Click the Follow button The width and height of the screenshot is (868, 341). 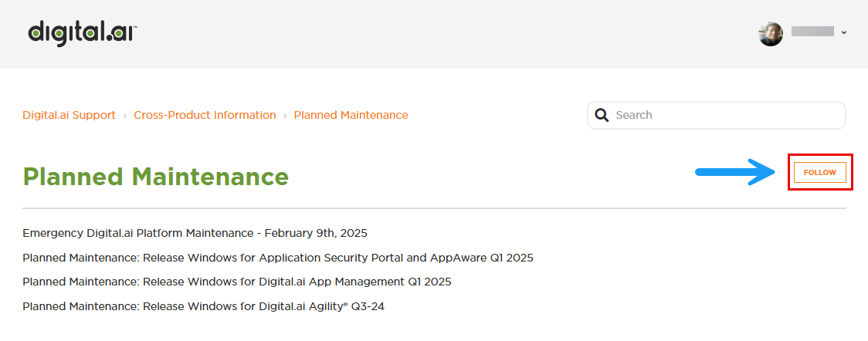(820, 173)
